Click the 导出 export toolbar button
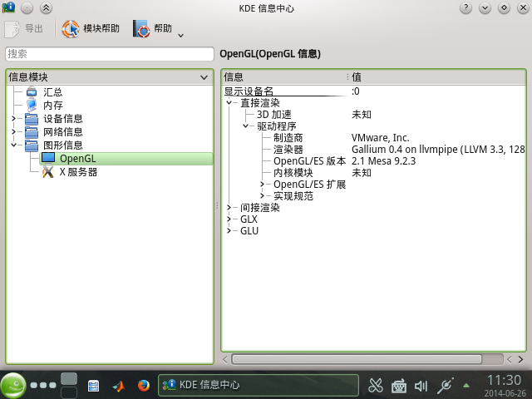532x399 pixels. 24,29
